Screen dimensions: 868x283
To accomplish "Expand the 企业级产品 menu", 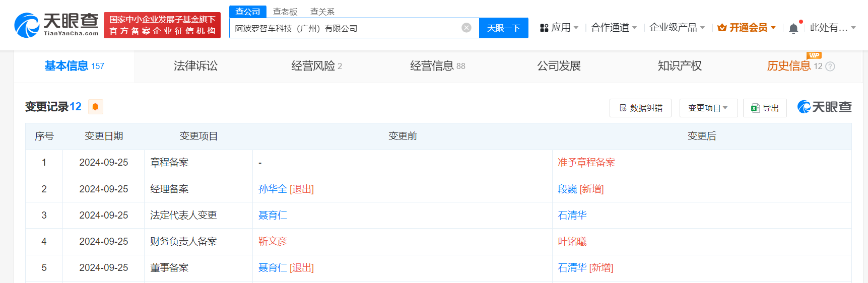I will 677,28.
